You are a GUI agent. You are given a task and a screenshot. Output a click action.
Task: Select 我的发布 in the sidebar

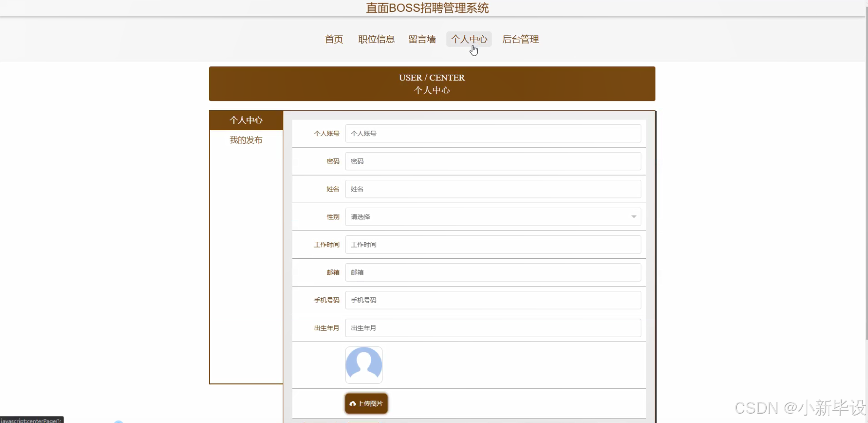(246, 140)
